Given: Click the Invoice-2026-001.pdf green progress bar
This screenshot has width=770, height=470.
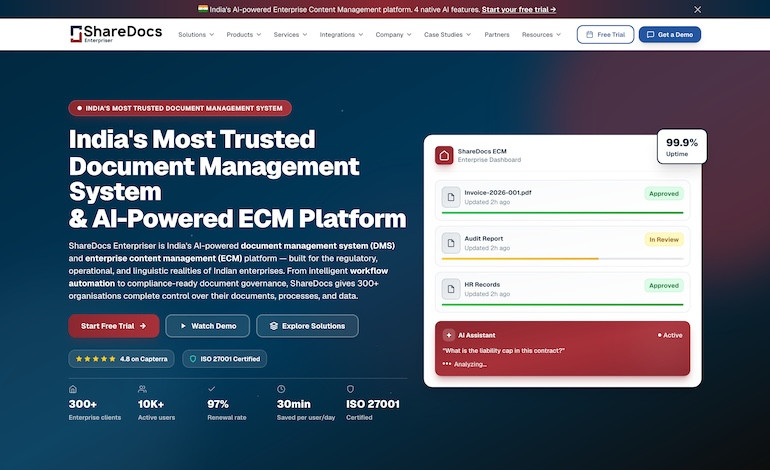Looking at the screenshot, I should 562,213.
